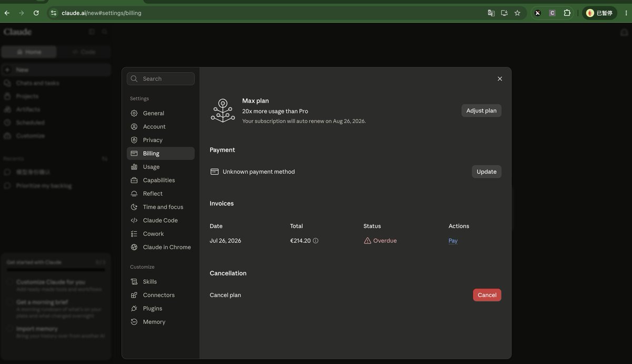Open Projects in background Claude sidebar
This screenshot has height=364, width=632.
(x=56, y=96)
